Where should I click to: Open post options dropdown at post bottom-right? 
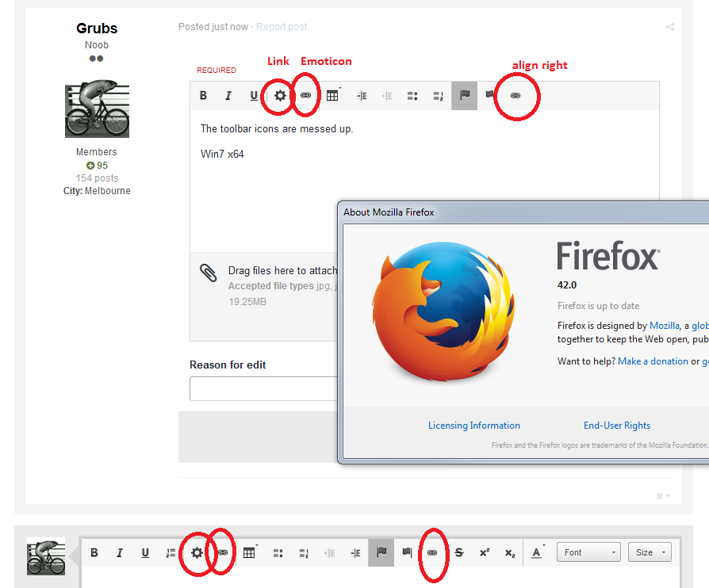pos(663,496)
